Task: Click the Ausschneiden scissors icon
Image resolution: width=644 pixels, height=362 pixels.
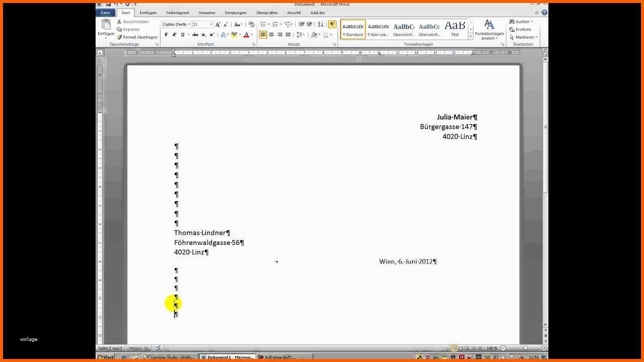Action: (x=119, y=22)
